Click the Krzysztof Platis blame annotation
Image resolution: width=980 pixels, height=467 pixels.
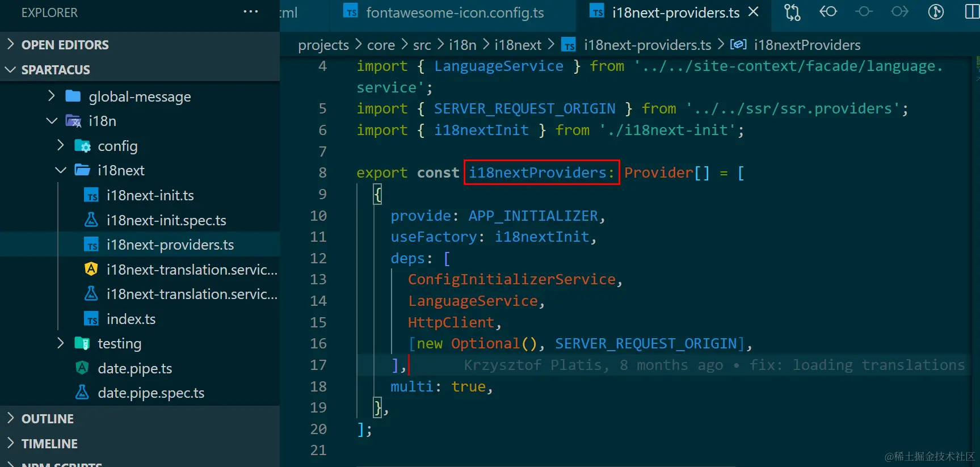714,365
